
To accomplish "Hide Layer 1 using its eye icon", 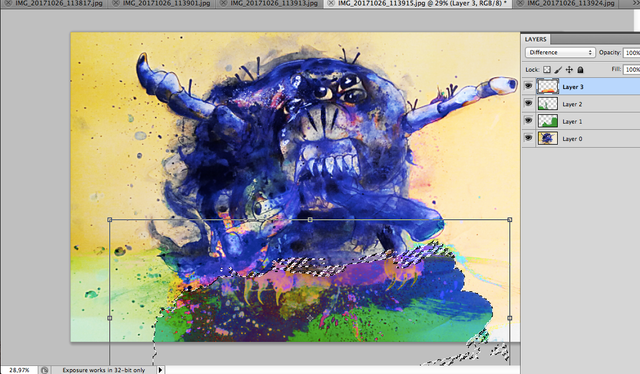I will pyautogui.click(x=528, y=121).
